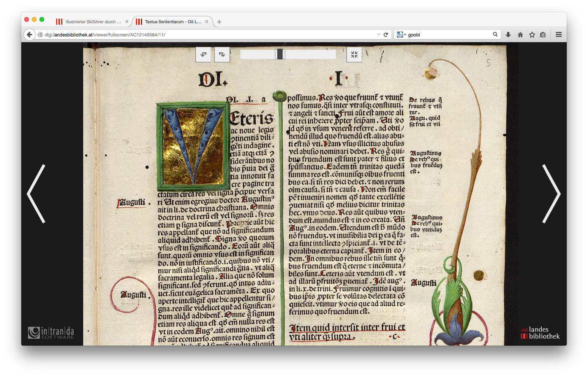Open the search engine selector dropdown

pos(401,35)
